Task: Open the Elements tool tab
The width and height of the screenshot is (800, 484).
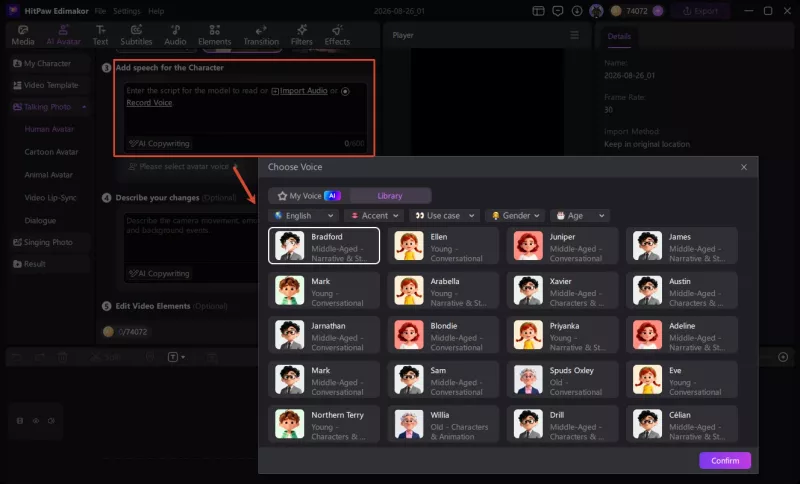Action: click(x=214, y=35)
